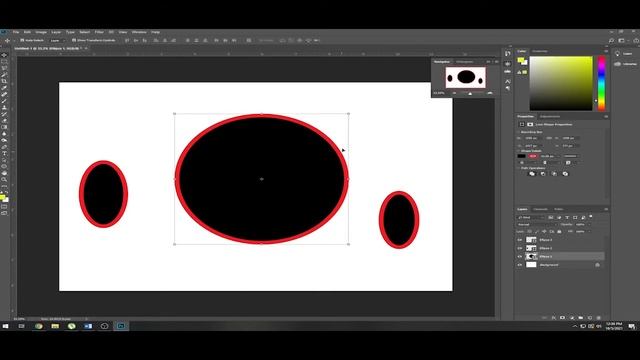Switch to the Histogram tab
The height and width of the screenshot is (360, 640).
click(464, 62)
